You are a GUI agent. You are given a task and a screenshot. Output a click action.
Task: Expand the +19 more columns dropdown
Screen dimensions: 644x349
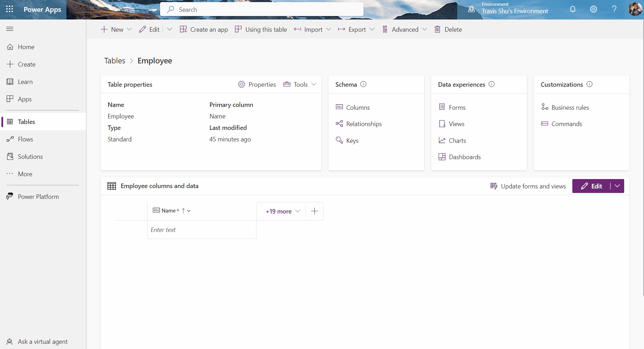point(282,211)
